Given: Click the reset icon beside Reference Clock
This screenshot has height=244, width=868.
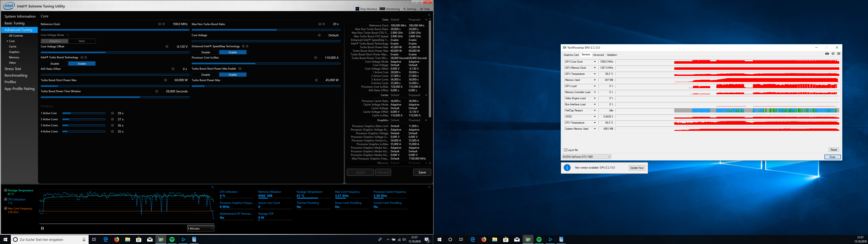Looking at the screenshot, I should 164,24.
